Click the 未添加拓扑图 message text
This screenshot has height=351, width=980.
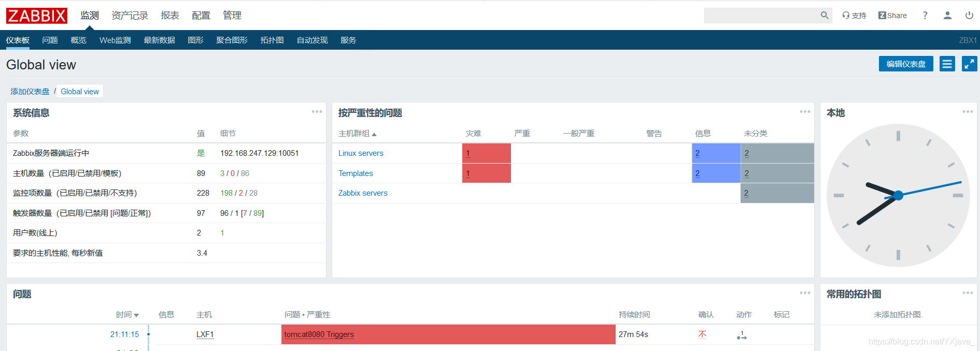(898, 315)
